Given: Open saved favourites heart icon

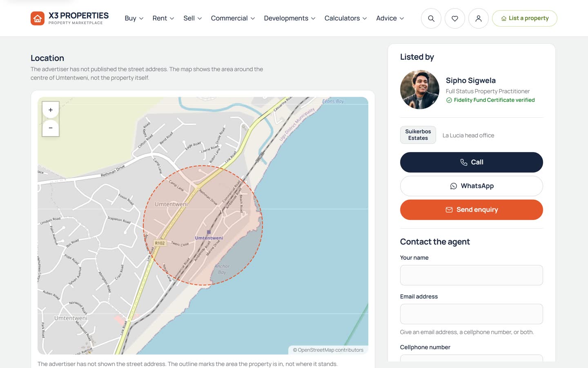Looking at the screenshot, I should pos(455,18).
